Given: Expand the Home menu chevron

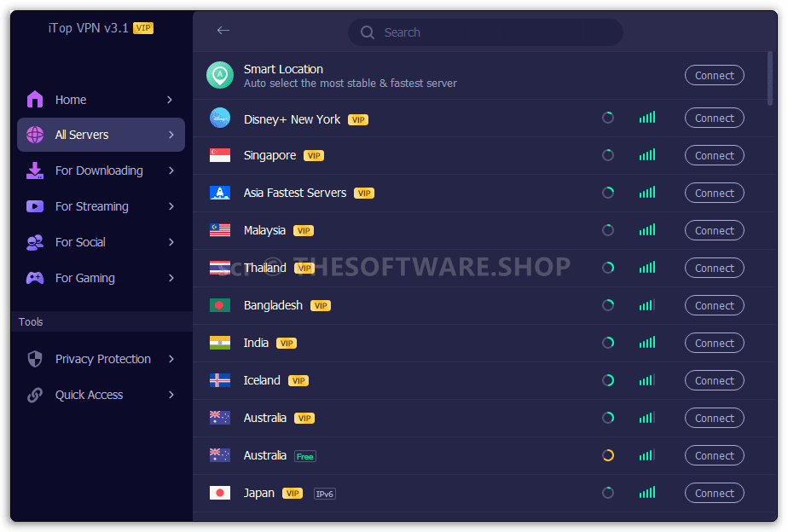Looking at the screenshot, I should 170,100.
